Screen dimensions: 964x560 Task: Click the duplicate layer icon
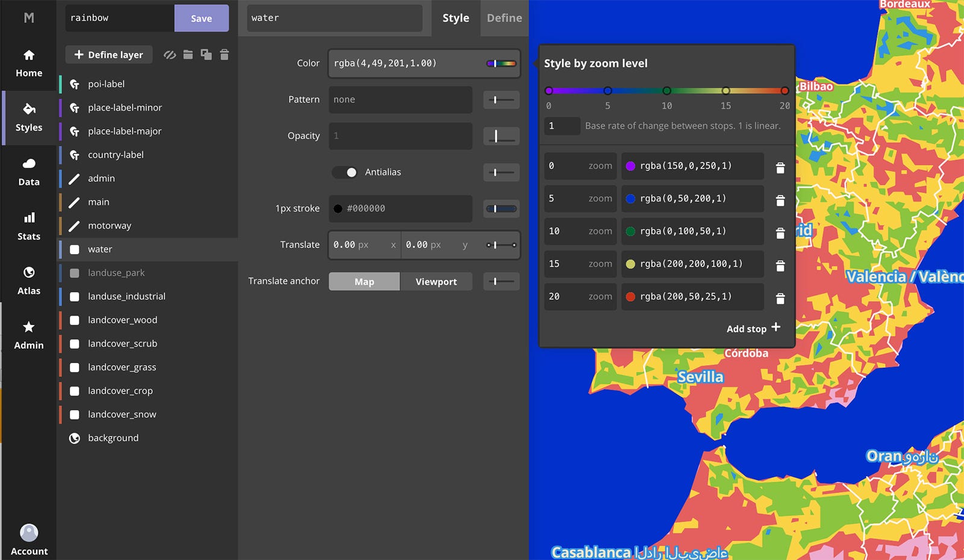point(206,54)
